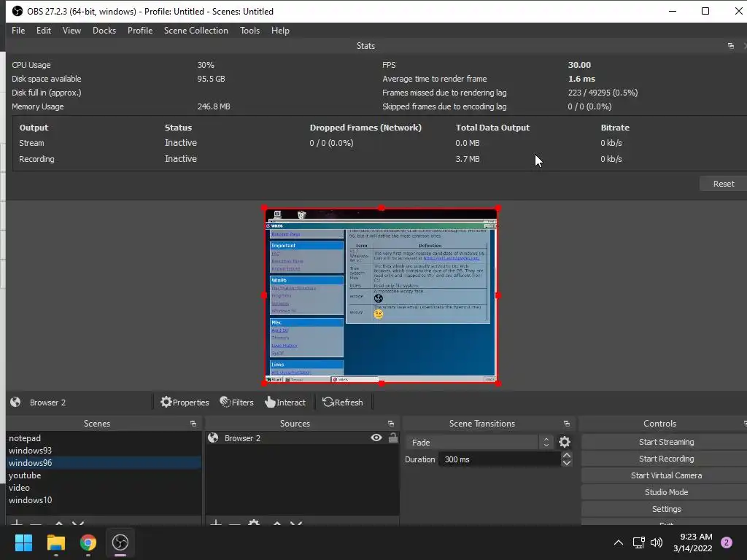This screenshot has width=747, height=560.
Task: Reset the Stats counters
Action: click(x=723, y=184)
